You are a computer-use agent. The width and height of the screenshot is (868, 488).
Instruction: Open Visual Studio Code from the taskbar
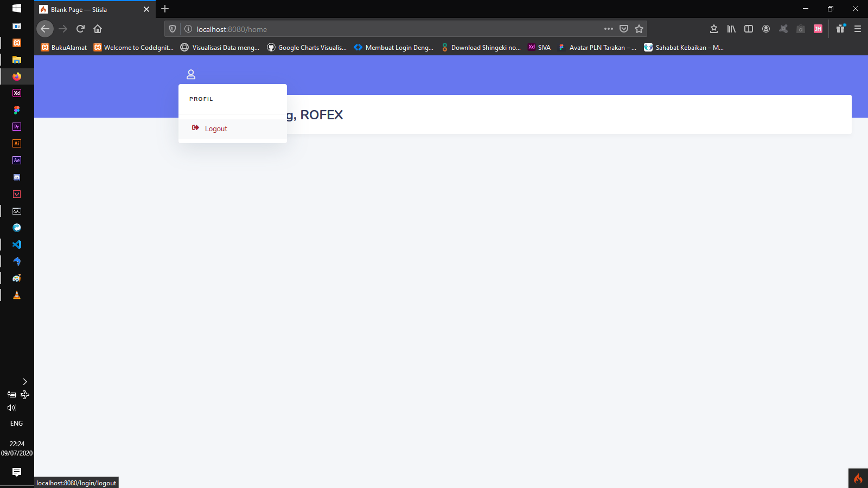(16, 245)
